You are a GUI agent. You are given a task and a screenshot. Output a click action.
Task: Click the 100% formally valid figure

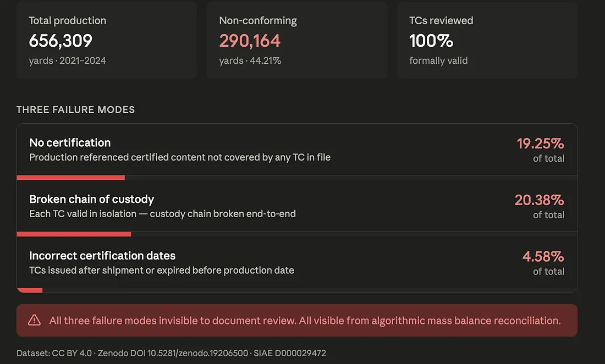(x=431, y=41)
